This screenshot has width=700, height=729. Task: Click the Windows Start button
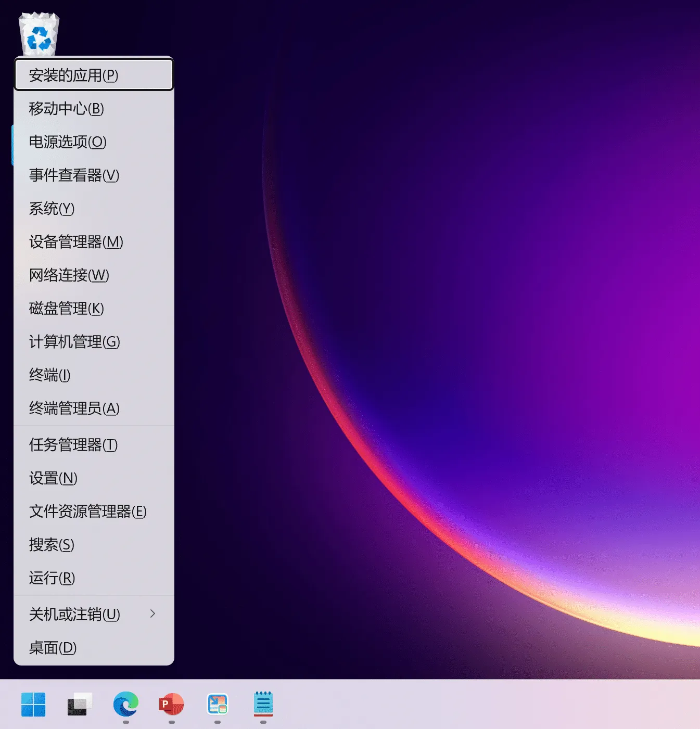click(33, 705)
